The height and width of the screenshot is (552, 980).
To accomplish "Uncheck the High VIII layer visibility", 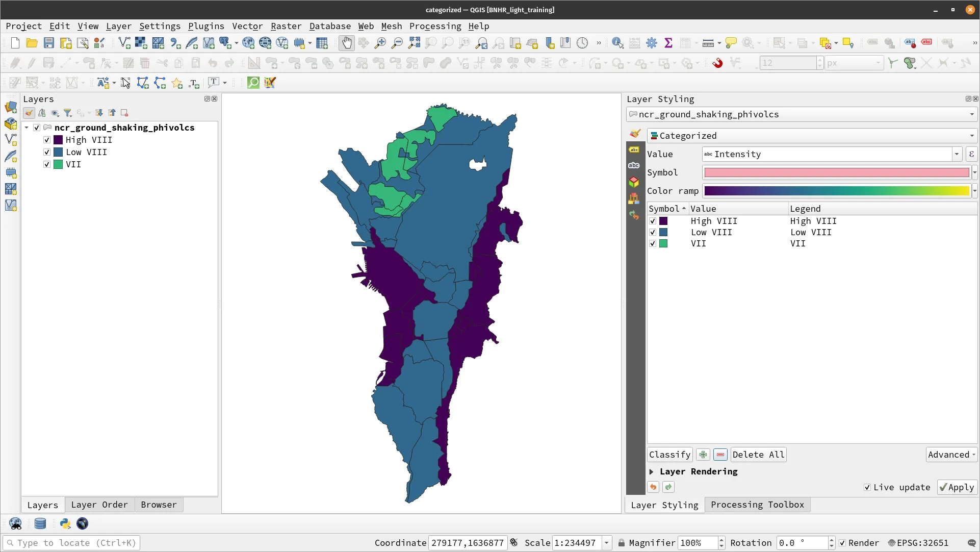I will pyautogui.click(x=46, y=140).
